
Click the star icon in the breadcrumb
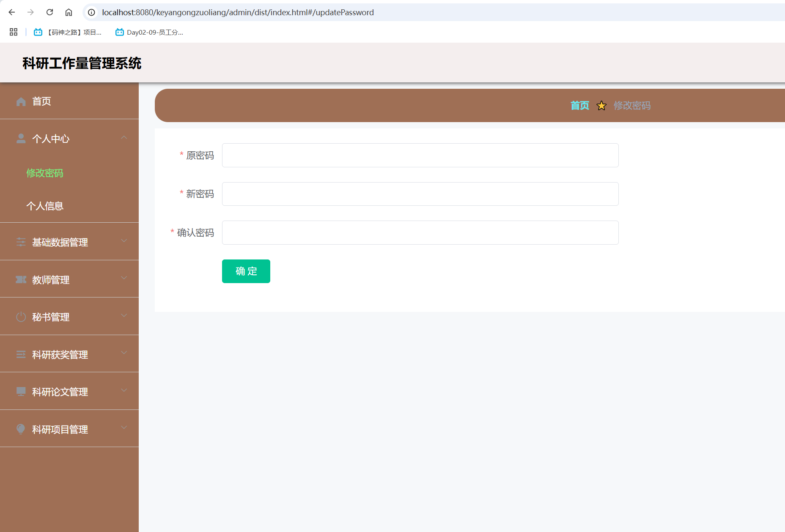click(601, 106)
